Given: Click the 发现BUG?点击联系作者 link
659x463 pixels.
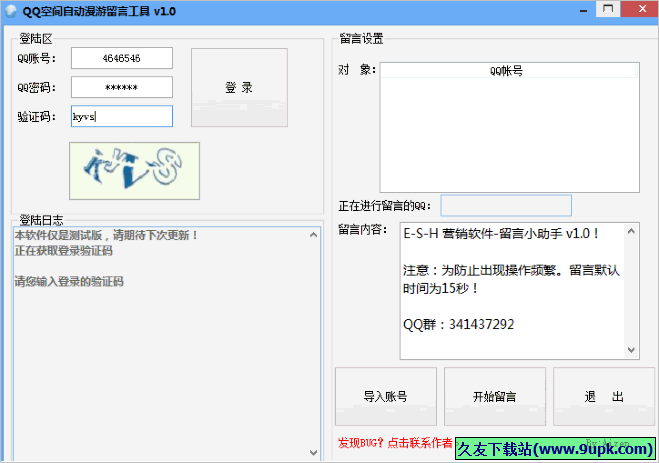Looking at the screenshot, I should 395,443.
